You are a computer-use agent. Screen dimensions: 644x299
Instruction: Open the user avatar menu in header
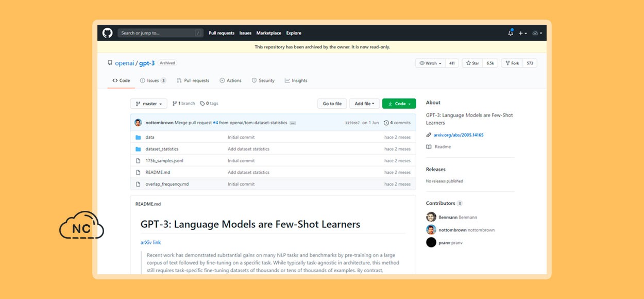pyautogui.click(x=537, y=33)
